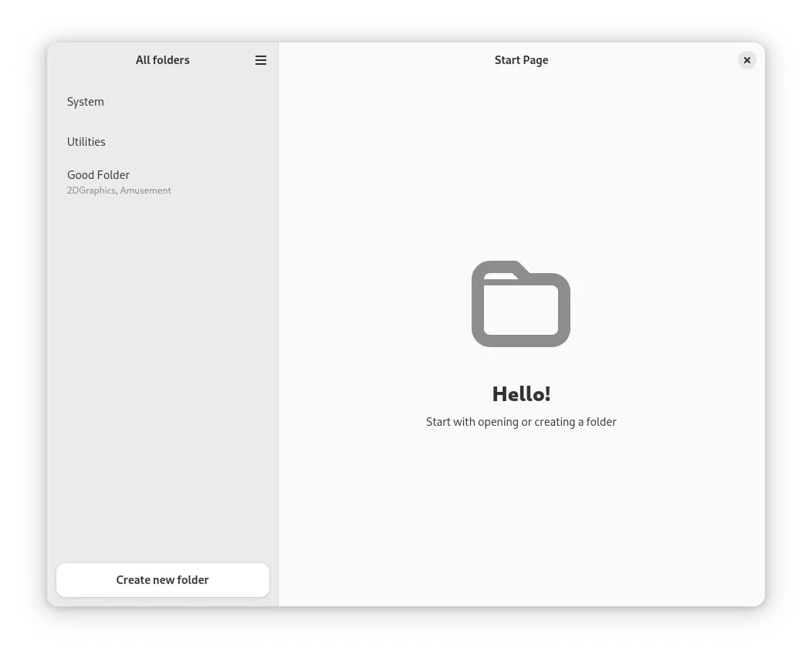Close the window with the X button
The width and height of the screenshot is (812, 658).
[746, 60]
